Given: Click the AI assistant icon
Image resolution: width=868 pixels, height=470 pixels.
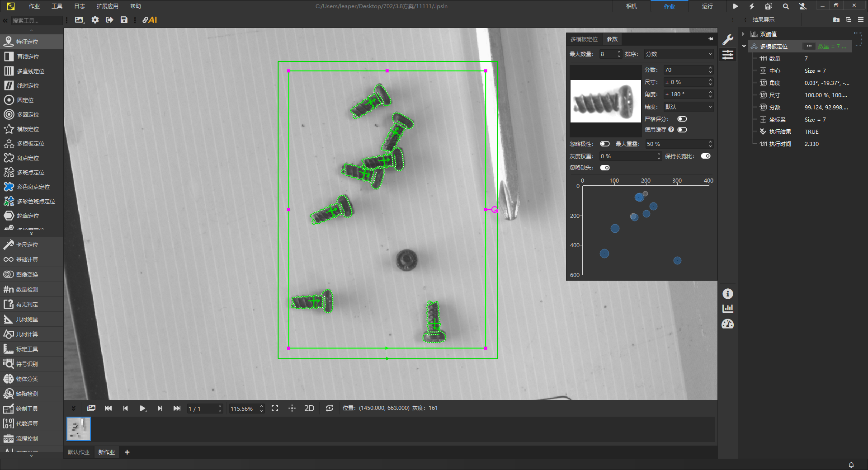Looking at the screenshot, I should pyautogui.click(x=150, y=20).
